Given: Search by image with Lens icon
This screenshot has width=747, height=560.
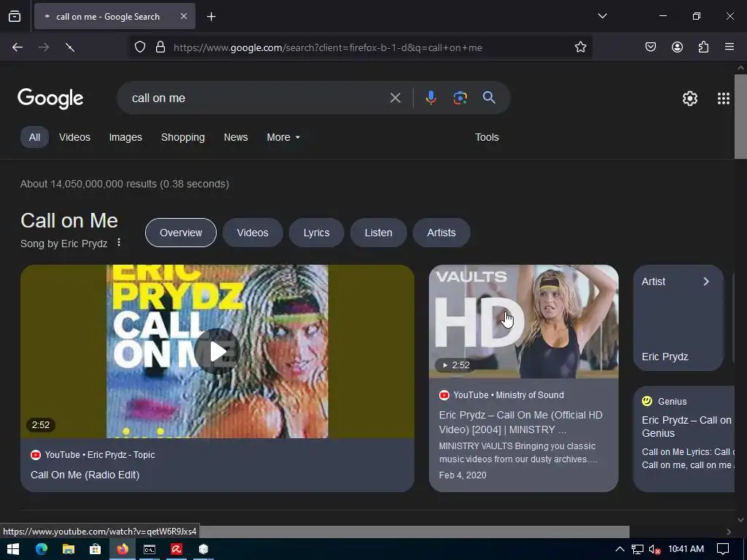Looking at the screenshot, I should pyautogui.click(x=460, y=98).
